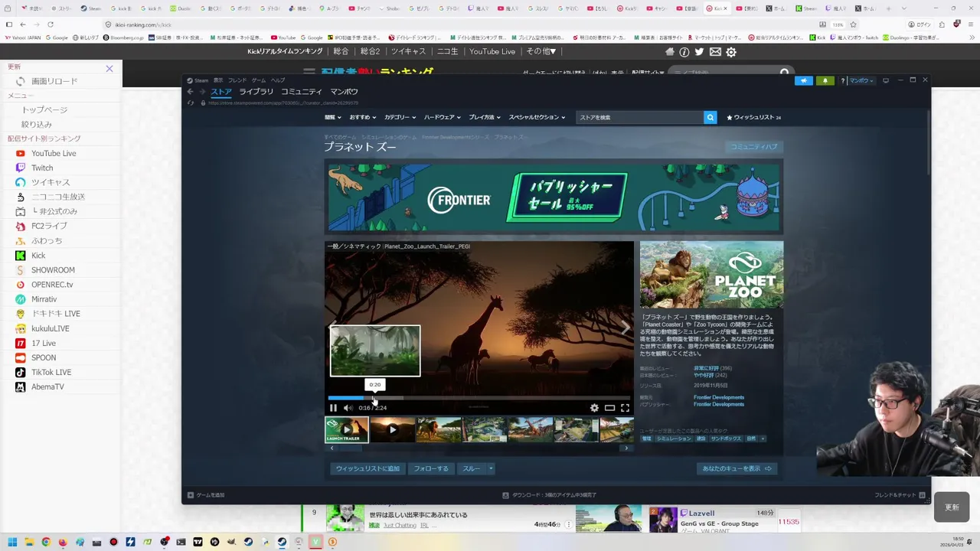
Task: Mute the trailer volume speaker icon
Action: pos(348,408)
